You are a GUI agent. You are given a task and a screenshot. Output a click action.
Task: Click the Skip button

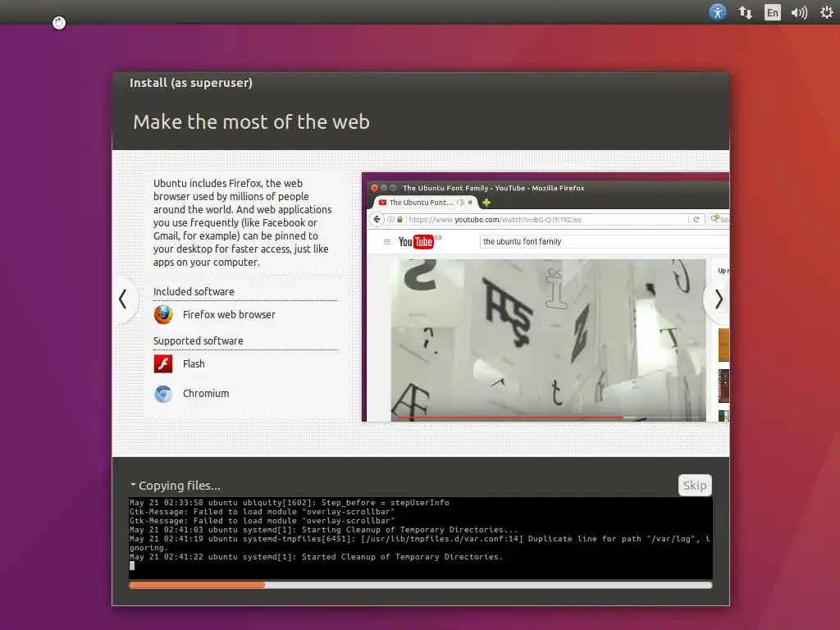(695, 486)
